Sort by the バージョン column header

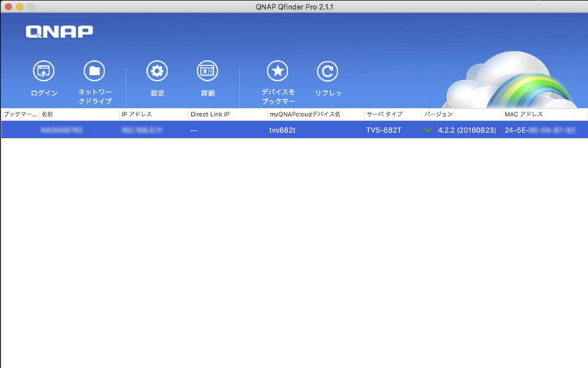(462, 115)
